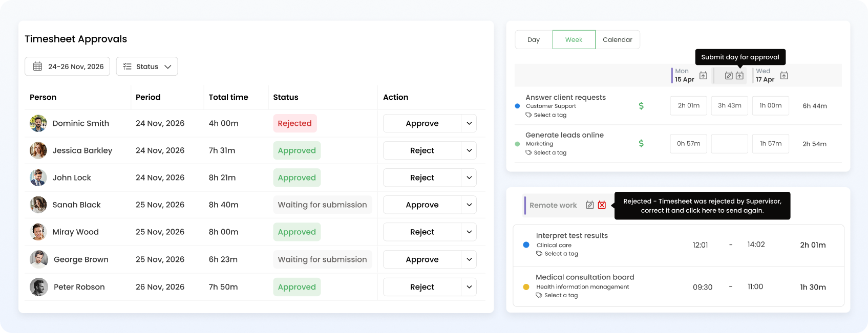Click the 12:01 start time

(700, 245)
